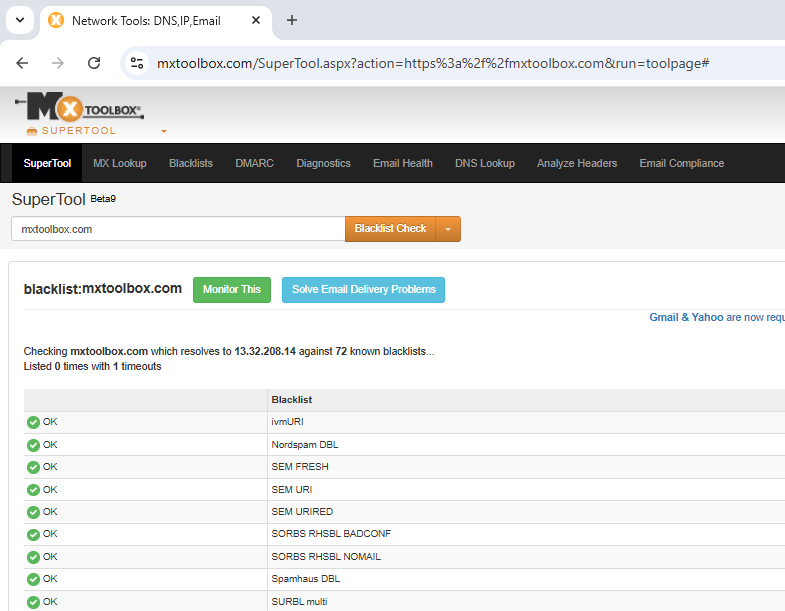Click Solve Email Delivery Problems button
The width and height of the screenshot is (785, 611).
(363, 289)
